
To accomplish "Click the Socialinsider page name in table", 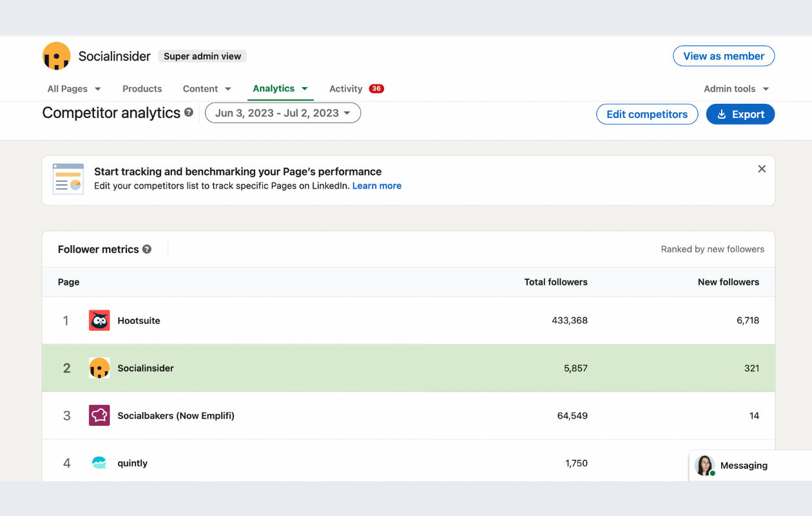I will (146, 368).
